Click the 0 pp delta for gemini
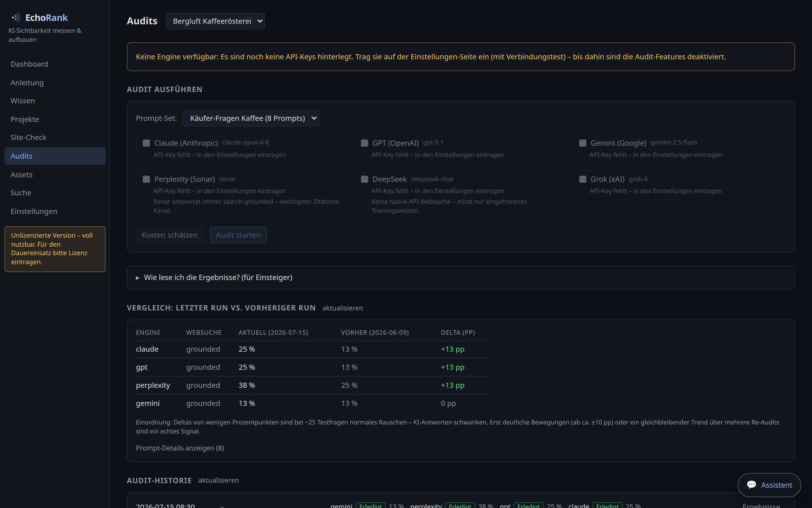The height and width of the screenshot is (508, 812). [448, 403]
